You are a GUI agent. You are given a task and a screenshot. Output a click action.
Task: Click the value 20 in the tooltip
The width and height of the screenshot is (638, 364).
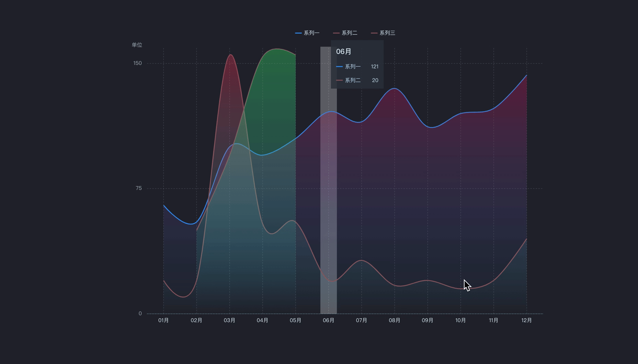pos(375,80)
